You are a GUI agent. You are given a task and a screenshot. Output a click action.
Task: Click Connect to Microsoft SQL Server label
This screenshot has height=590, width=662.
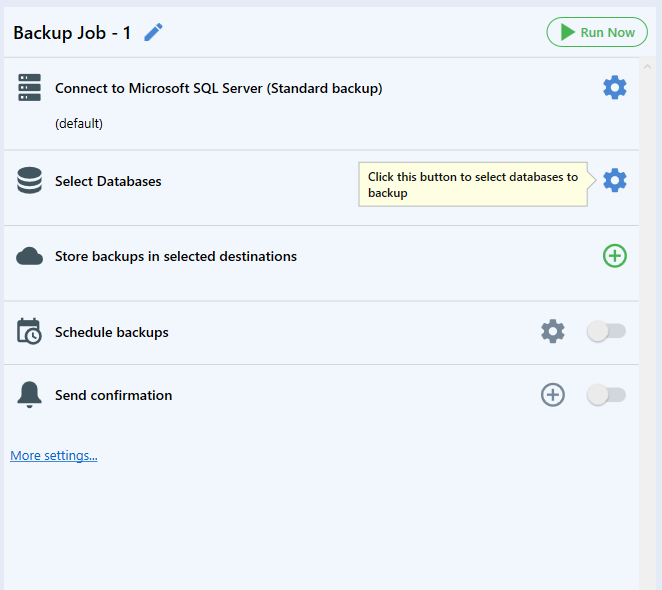(219, 88)
